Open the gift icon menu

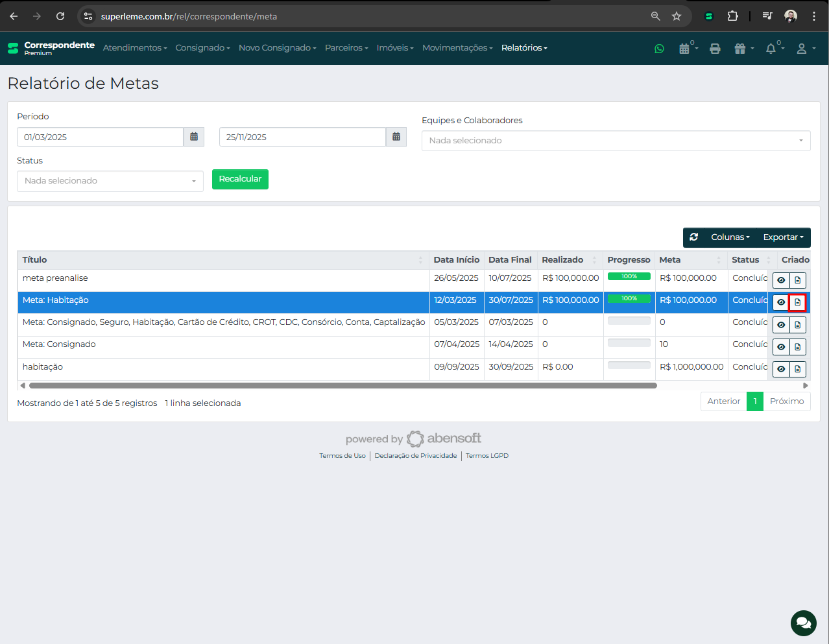tap(741, 49)
